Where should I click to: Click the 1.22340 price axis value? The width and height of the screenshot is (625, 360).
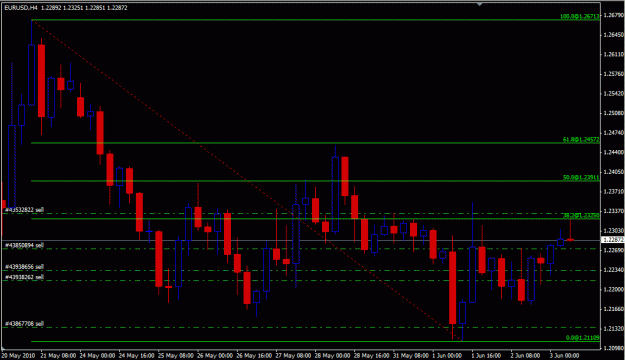tap(614, 270)
